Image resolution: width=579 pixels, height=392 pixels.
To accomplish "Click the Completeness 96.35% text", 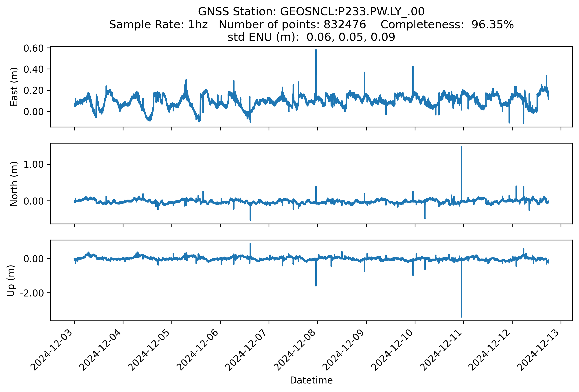I will [x=447, y=25].
